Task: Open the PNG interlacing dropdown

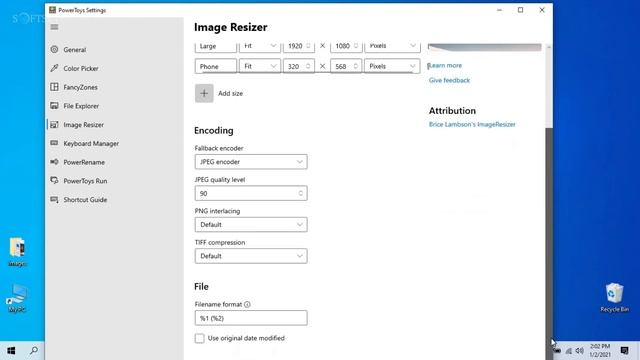Action: tap(251, 224)
